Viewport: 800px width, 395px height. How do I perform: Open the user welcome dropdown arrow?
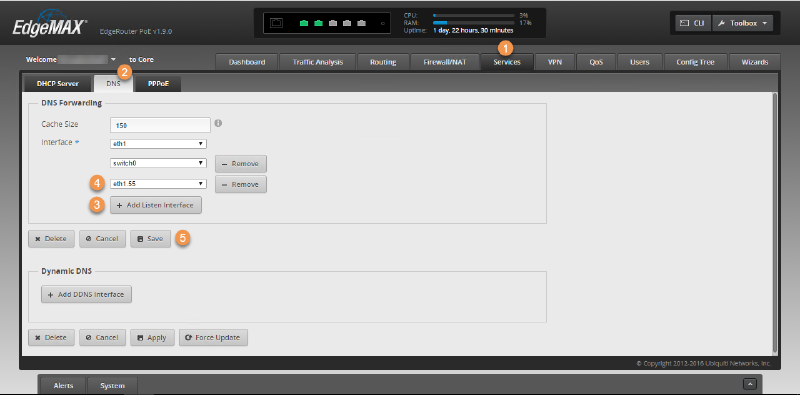tap(113, 60)
